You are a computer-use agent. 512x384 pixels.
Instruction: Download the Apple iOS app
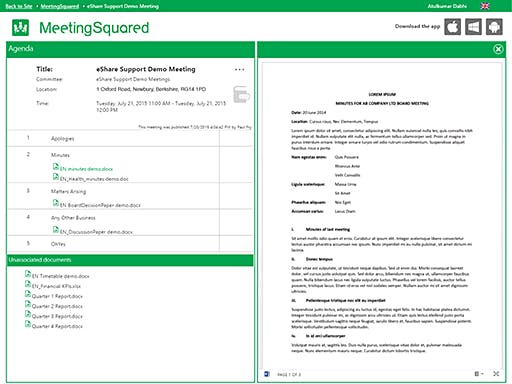pyautogui.click(x=452, y=27)
